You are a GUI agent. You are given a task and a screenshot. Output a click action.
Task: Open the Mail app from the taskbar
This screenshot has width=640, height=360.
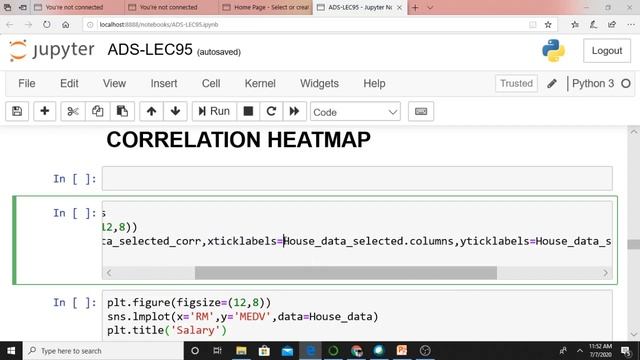(x=287, y=351)
